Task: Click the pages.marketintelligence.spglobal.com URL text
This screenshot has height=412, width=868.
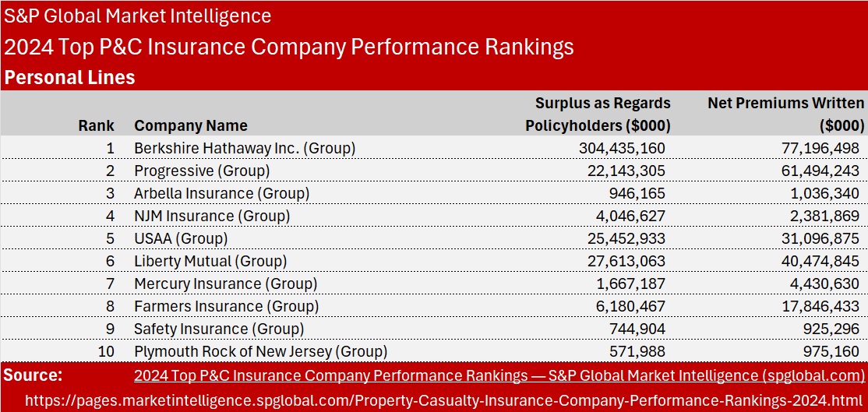Action: tap(433, 400)
